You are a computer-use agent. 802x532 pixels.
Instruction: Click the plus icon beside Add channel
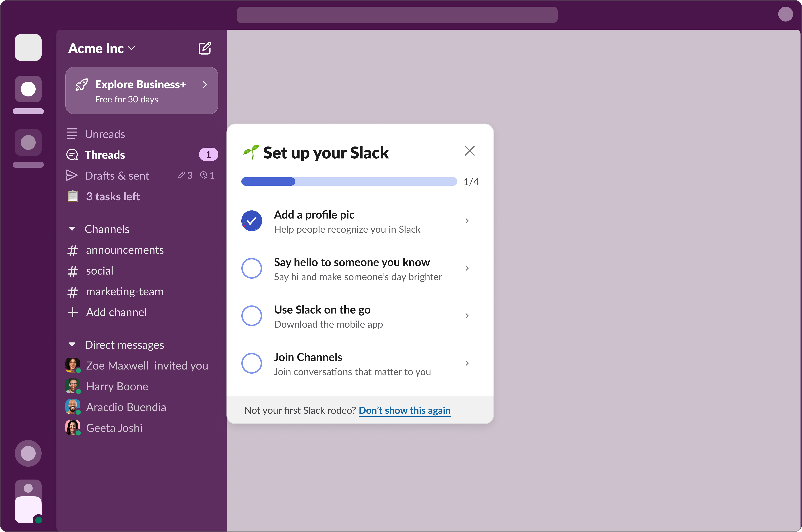click(x=73, y=312)
